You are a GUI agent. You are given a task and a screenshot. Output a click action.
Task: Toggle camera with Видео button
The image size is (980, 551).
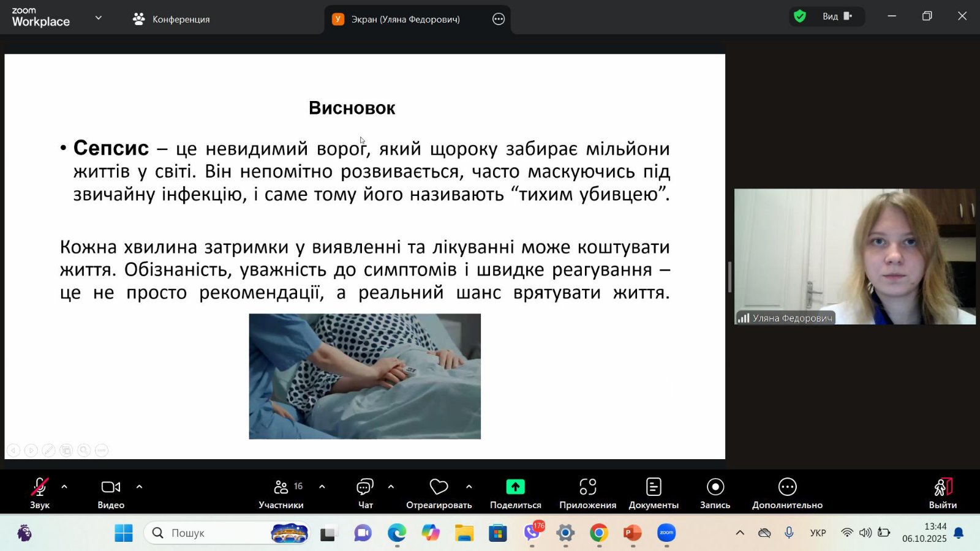tap(111, 492)
